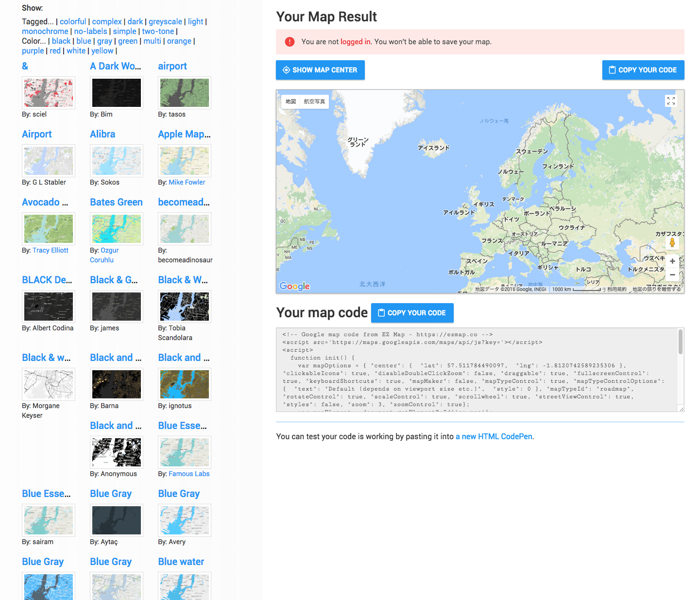This screenshot has height=600, width=700.
Task: Zoom in using the plus control on the map
Action: tap(672, 261)
